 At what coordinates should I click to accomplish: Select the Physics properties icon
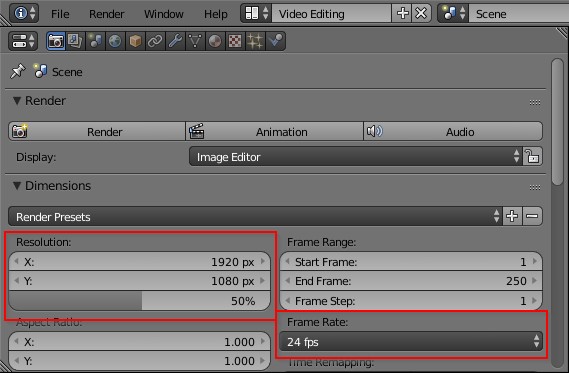tap(275, 41)
